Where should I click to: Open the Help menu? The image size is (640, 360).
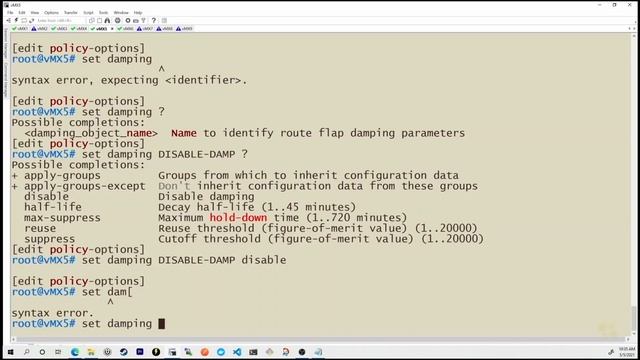[x=138, y=13]
